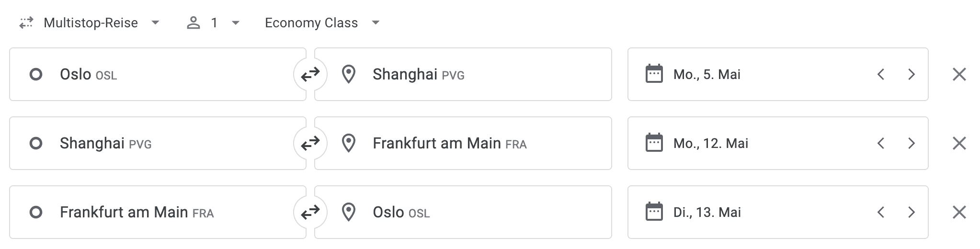Swap Shanghai and Frankfurt in second flight

click(x=310, y=143)
